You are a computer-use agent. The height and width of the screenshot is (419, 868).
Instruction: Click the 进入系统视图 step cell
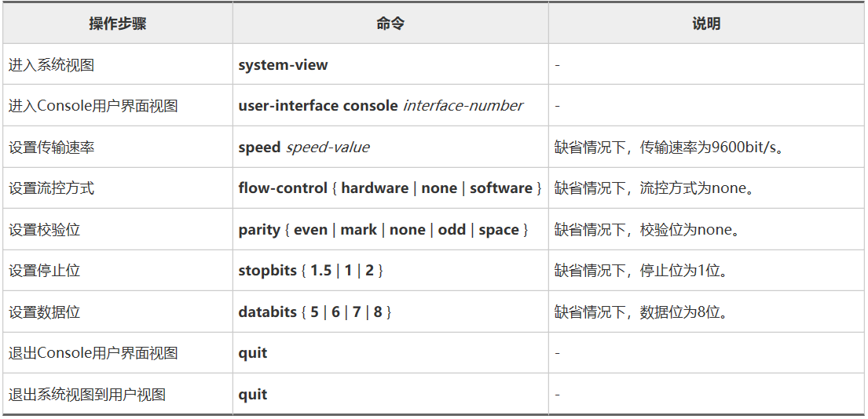point(52,65)
